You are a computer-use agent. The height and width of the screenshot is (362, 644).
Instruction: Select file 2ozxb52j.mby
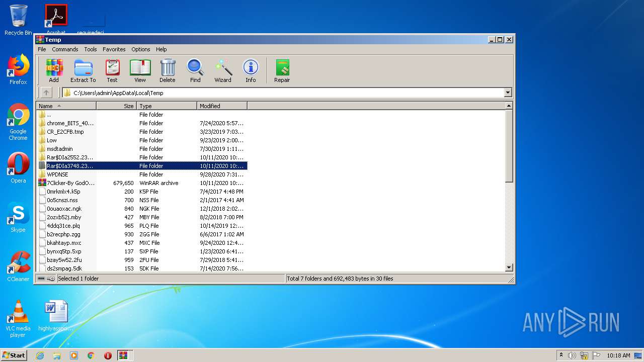tap(141, 217)
